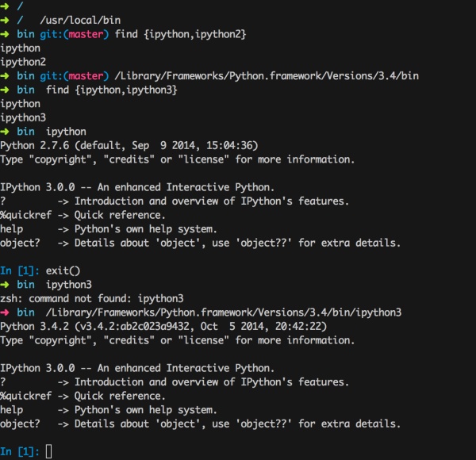Click the 'Python 3.4.2' version line

click(x=163, y=327)
